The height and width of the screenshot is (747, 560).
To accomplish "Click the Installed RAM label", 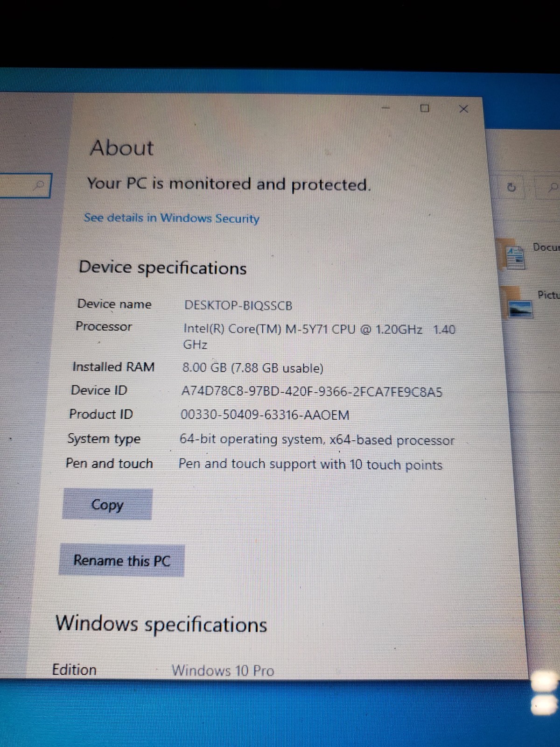I will (x=113, y=367).
